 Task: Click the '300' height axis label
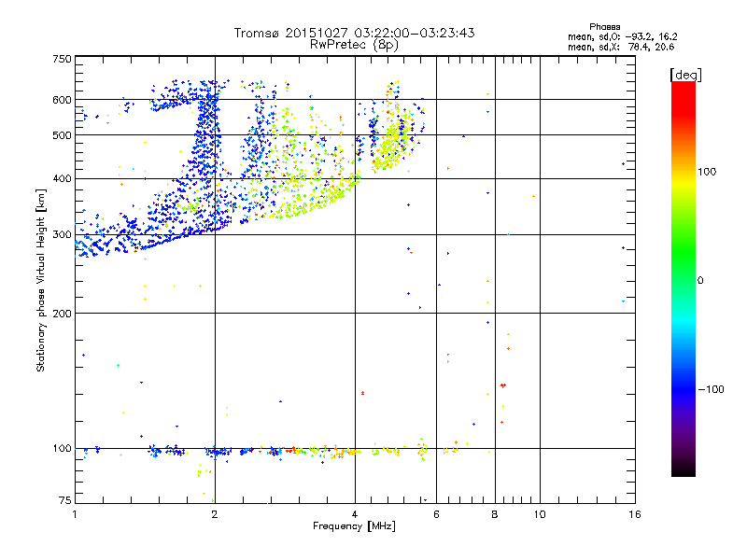point(62,235)
